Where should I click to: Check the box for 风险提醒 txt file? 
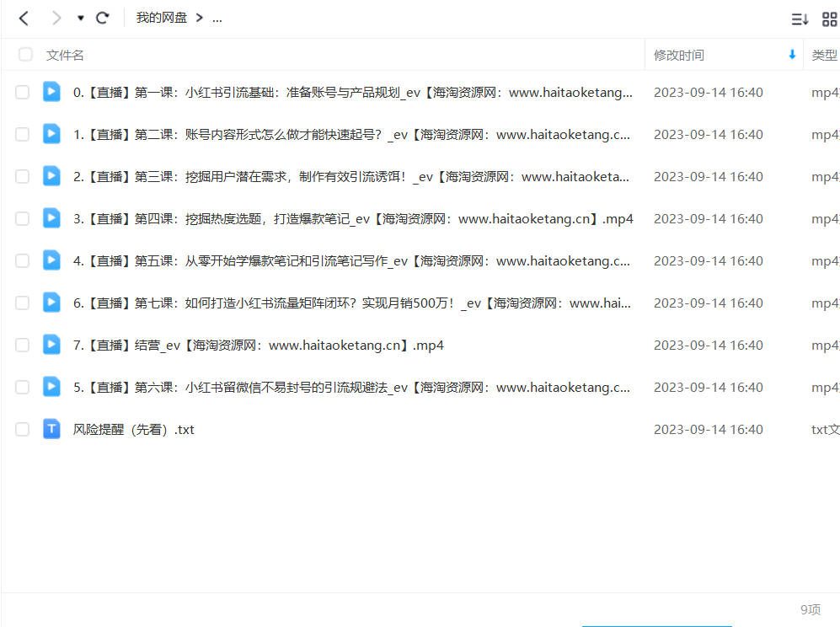(x=23, y=429)
